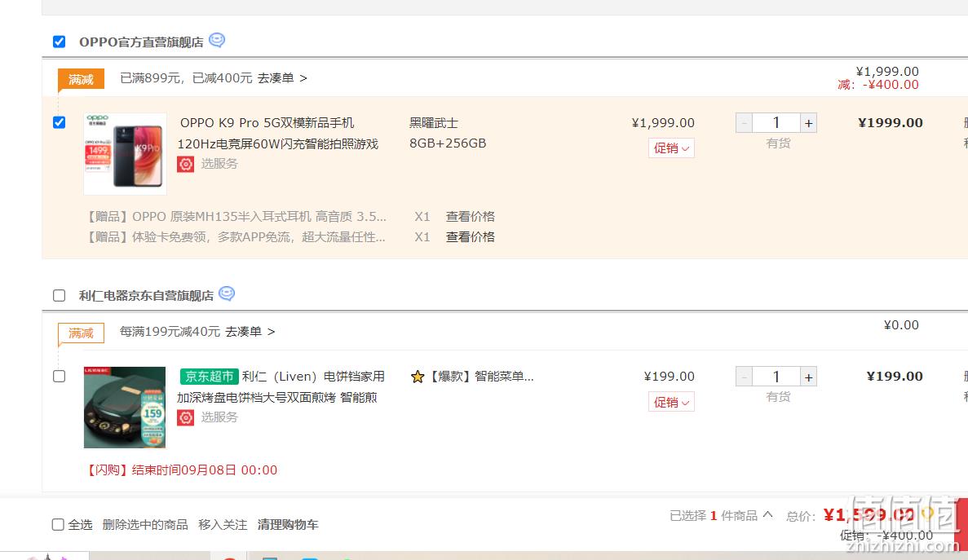The width and height of the screenshot is (968, 560).
Task: Decrease OPPO K9 Pro quantity with minus
Action: 744,123
